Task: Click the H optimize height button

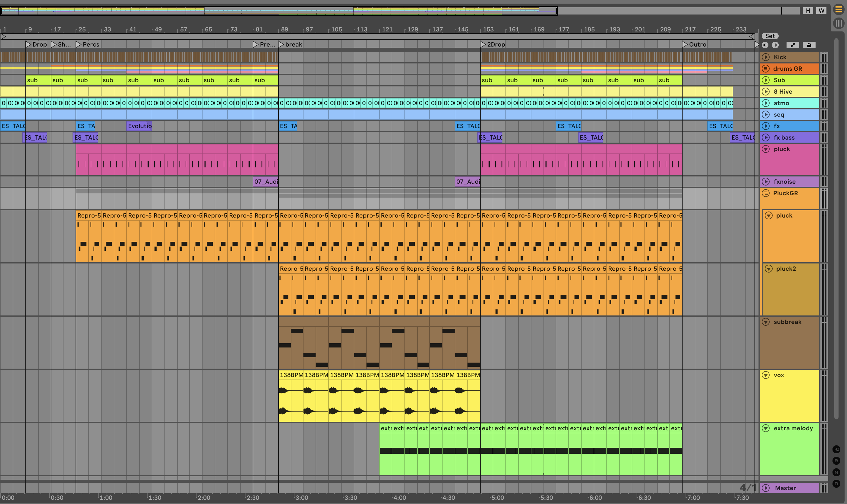Action: [x=808, y=10]
